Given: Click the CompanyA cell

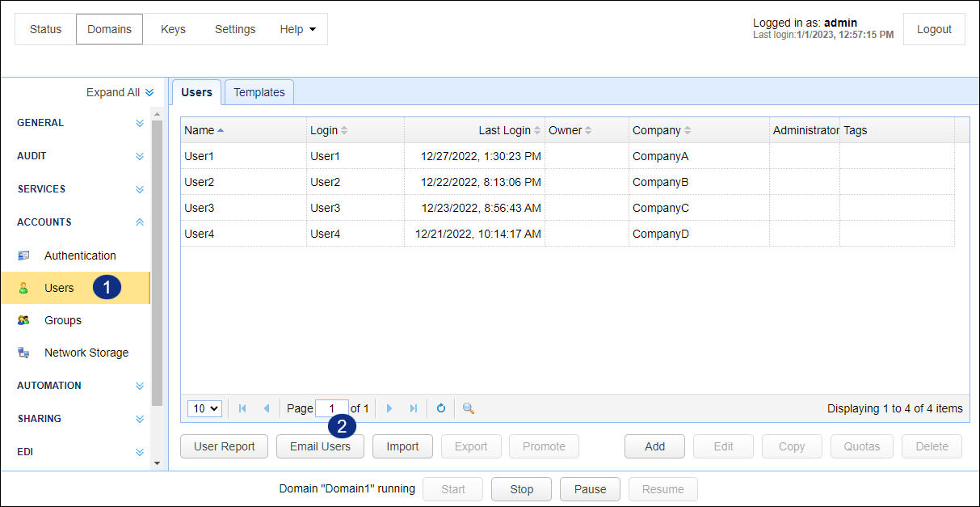Looking at the screenshot, I should coord(699,156).
